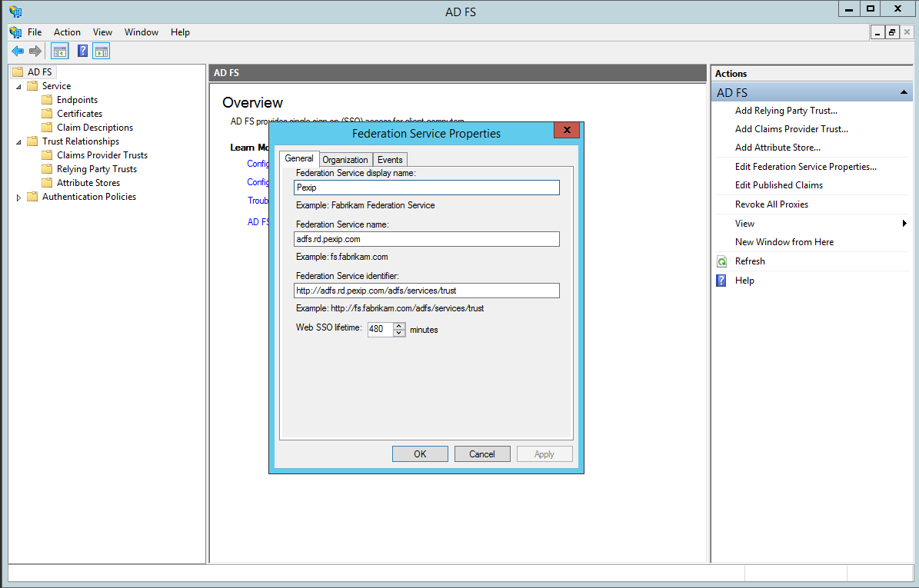
Task: Increase Web SSO lifetime with up arrow
Action: pos(399,325)
